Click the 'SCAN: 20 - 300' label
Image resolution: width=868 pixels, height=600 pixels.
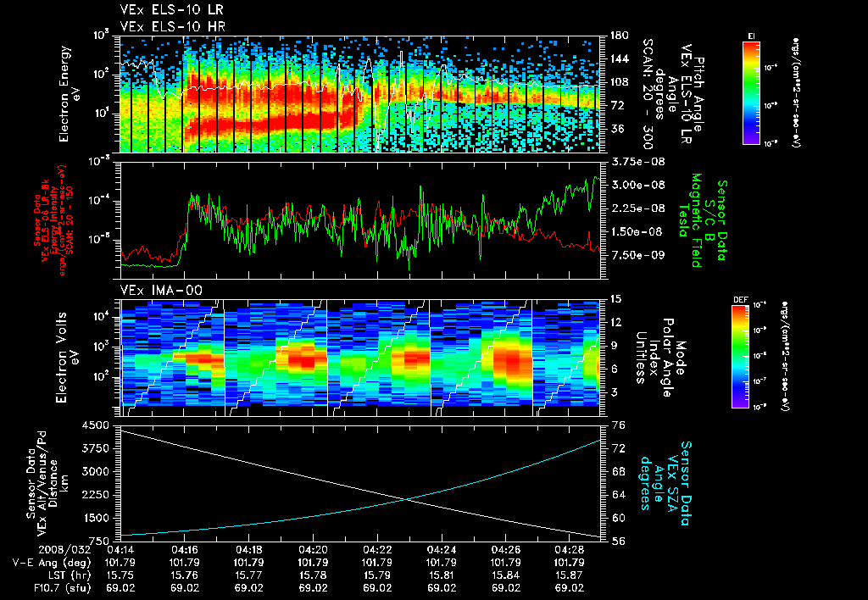pos(647,93)
